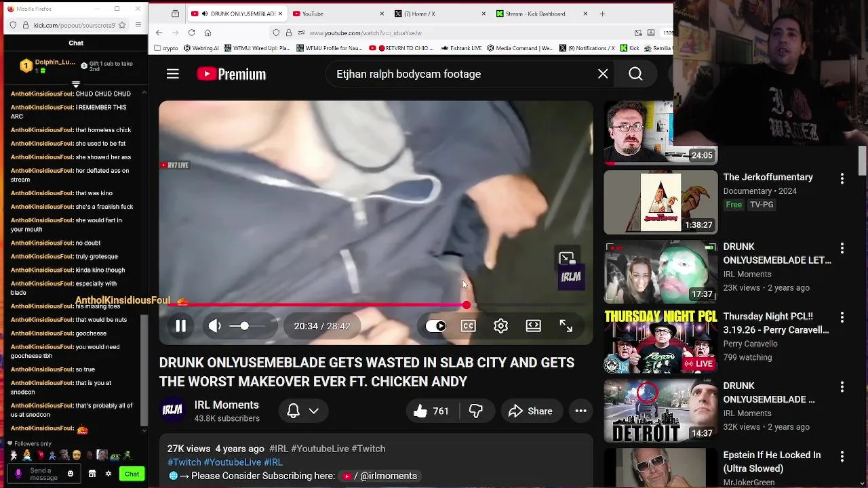Like the video with the thumbs up
Screen dimensions: 868x488
[x=432, y=411]
